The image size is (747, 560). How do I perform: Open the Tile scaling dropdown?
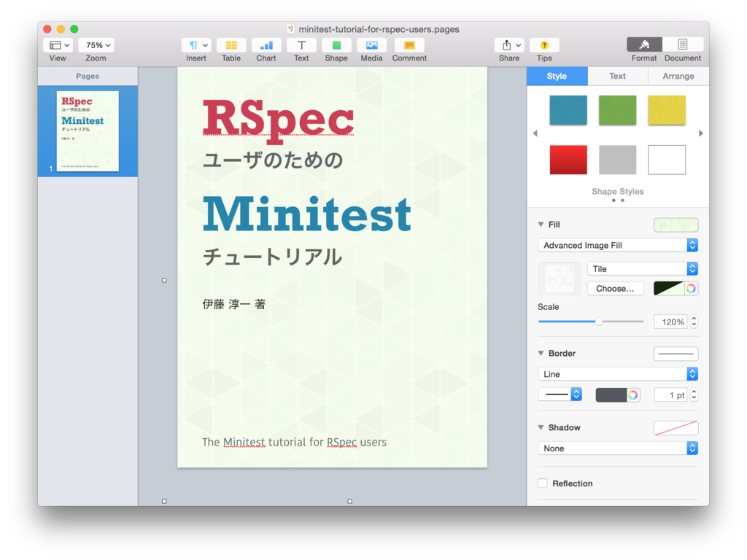643,269
